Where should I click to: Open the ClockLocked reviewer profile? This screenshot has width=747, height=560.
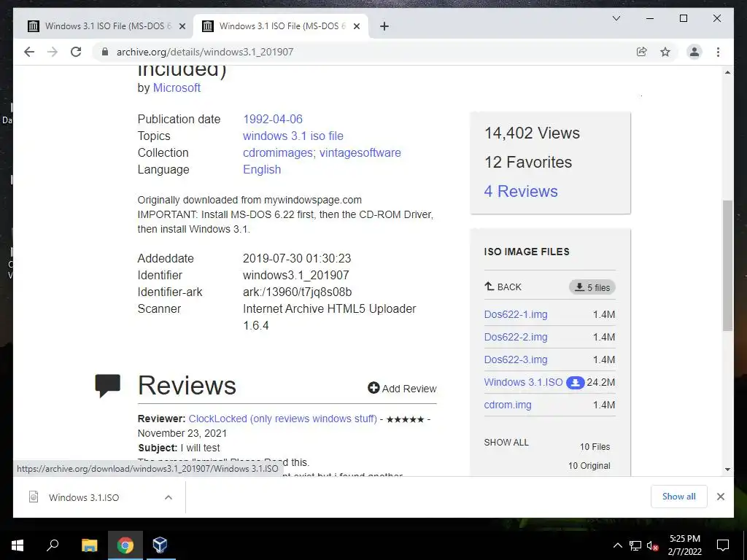[x=282, y=419]
